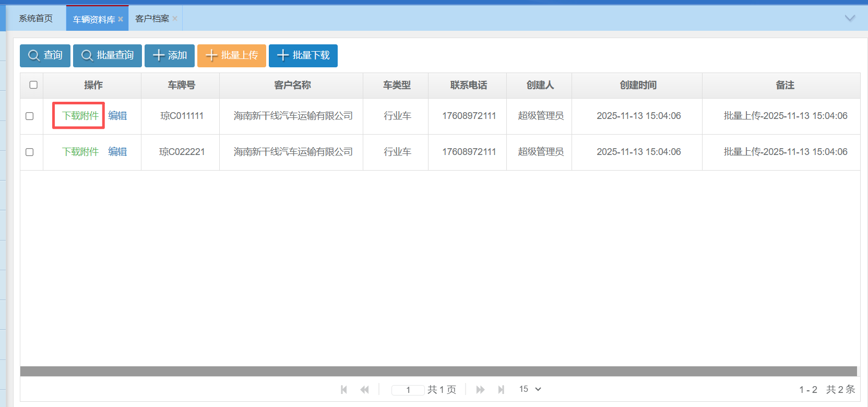Go to the next page of results
This screenshot has width=868, height=407.
tap(480, 389)
